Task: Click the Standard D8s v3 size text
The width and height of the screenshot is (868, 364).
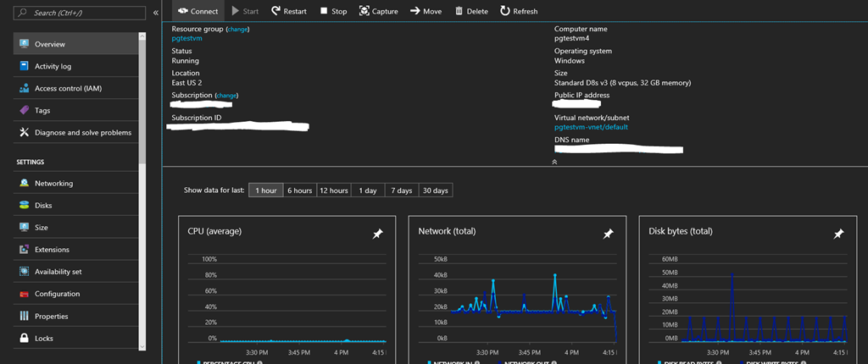Action: click(622, 83)
